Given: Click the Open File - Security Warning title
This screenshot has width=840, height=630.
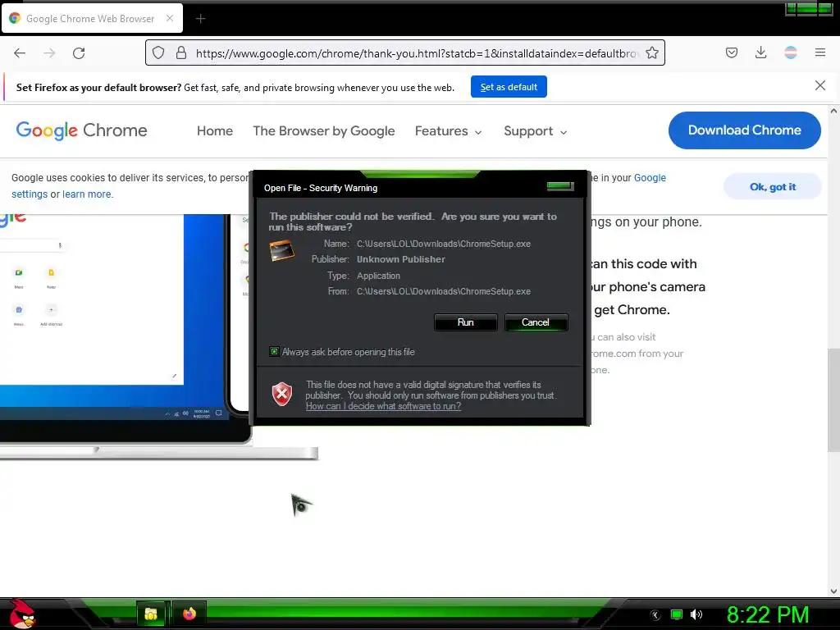Looking at the screenshot, I should pyautogui.click(x=321, y=188).
